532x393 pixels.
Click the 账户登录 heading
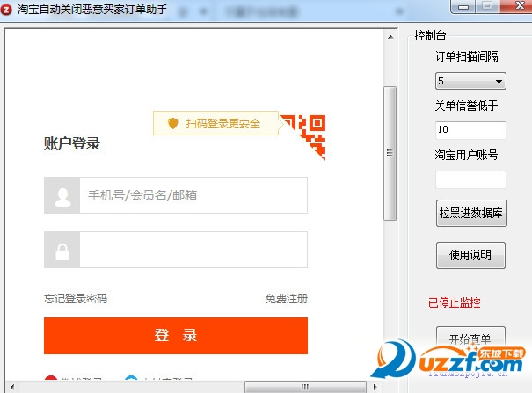(x=72, y=143)
